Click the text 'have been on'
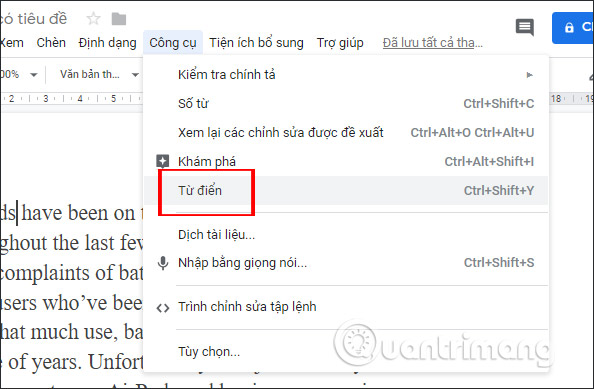 78,213
